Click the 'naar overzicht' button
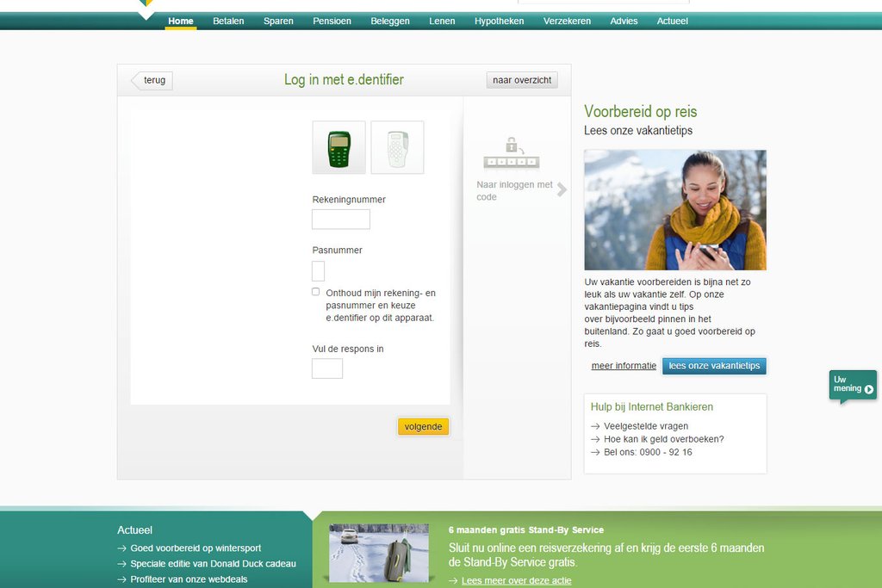882x588 pixels. [x=522, y=81]
